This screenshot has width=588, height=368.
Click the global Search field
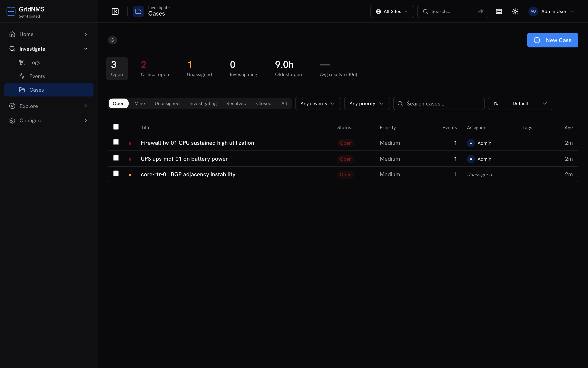(x=453, y=11)
